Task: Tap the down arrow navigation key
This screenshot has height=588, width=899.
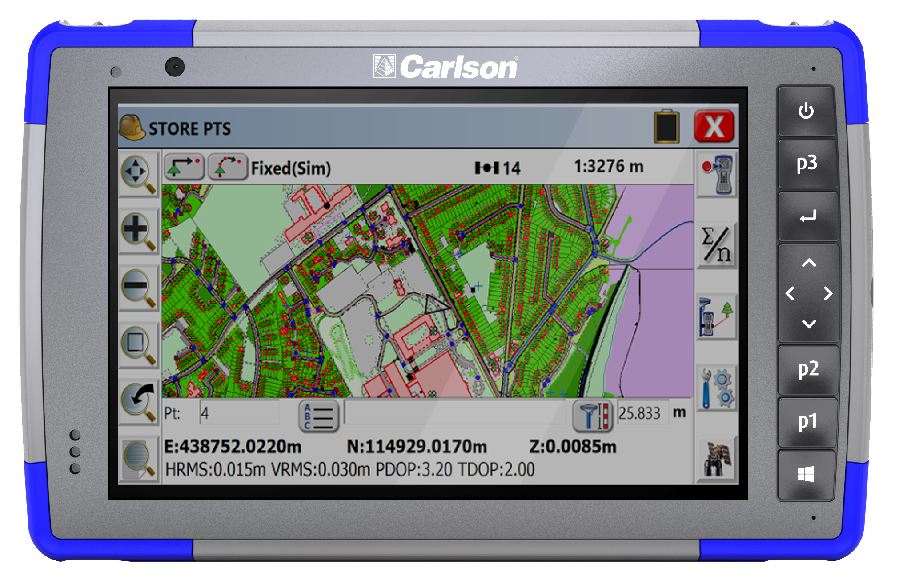Action: pos(809,324)
